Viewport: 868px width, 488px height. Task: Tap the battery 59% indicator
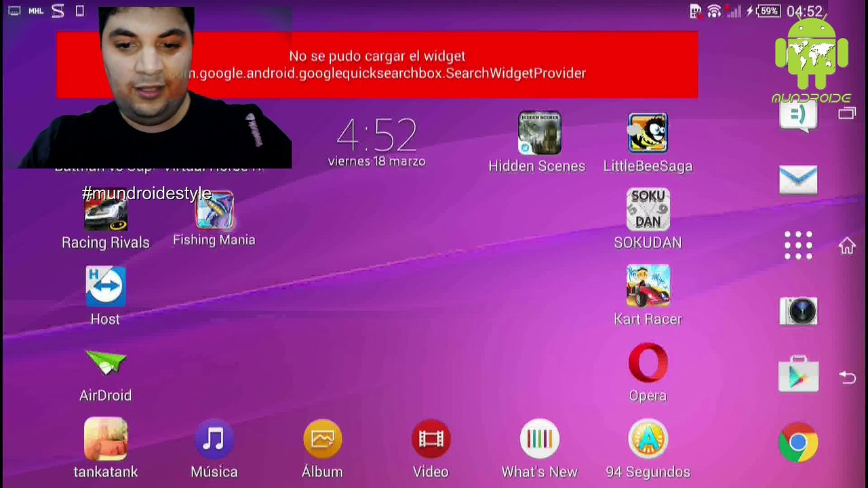(769, 11)
